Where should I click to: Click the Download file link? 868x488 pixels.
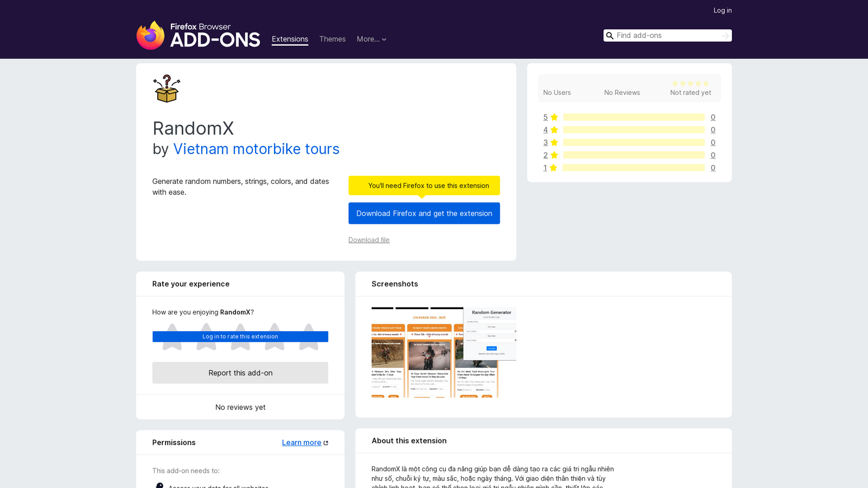[x=369, y=240]
